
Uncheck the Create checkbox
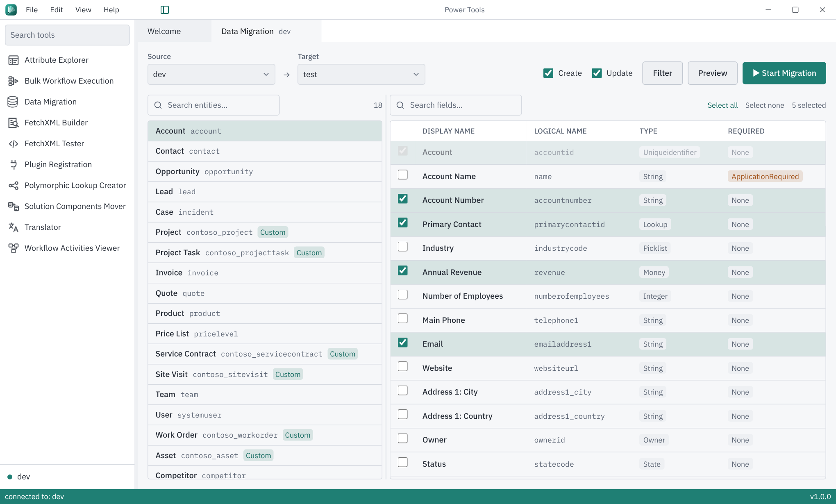tap(548, 73)
